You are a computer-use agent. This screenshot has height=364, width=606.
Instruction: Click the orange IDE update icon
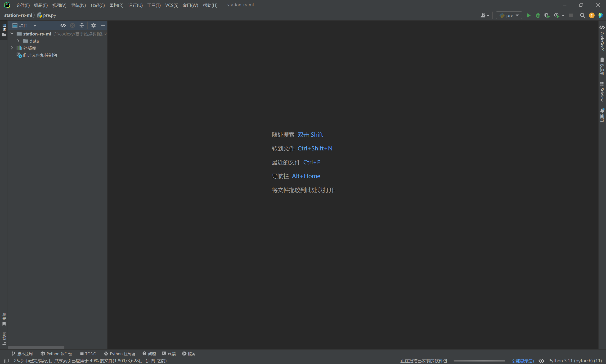(x=592, y=15)
